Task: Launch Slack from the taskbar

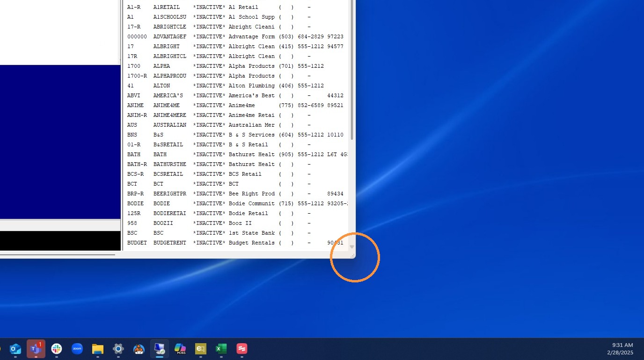Action: pyautogui.click(x=57, y=349)
